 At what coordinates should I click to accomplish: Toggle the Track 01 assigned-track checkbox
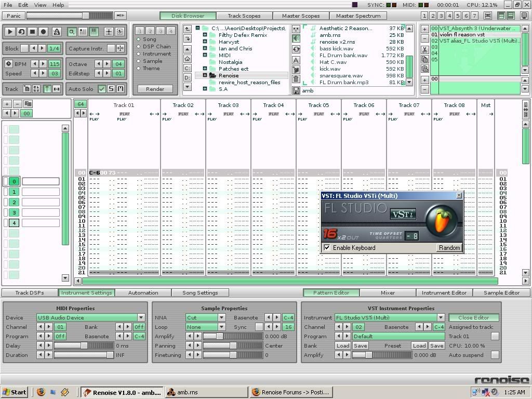click(495, 336)
